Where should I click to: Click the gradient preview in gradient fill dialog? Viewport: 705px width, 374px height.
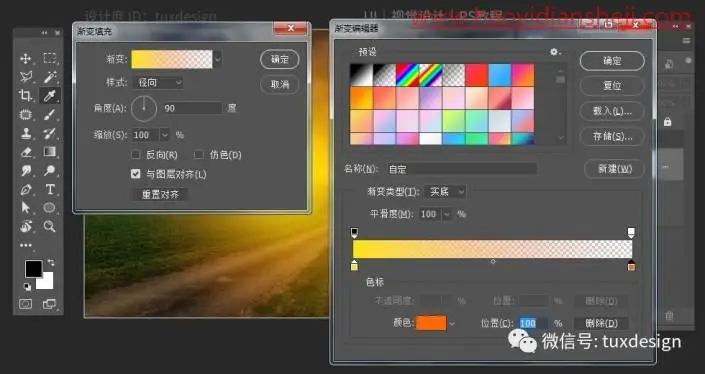coord(172,59)
